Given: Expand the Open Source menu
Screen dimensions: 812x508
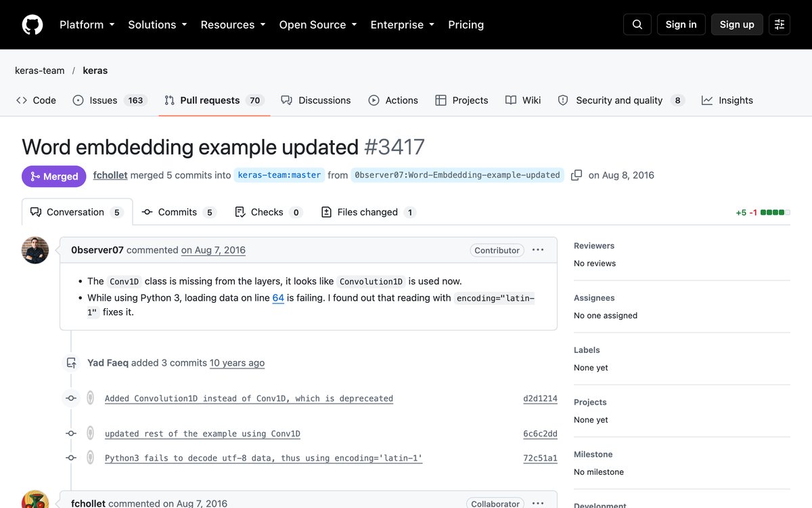Looking at the screenshot, I should (318, 24).
